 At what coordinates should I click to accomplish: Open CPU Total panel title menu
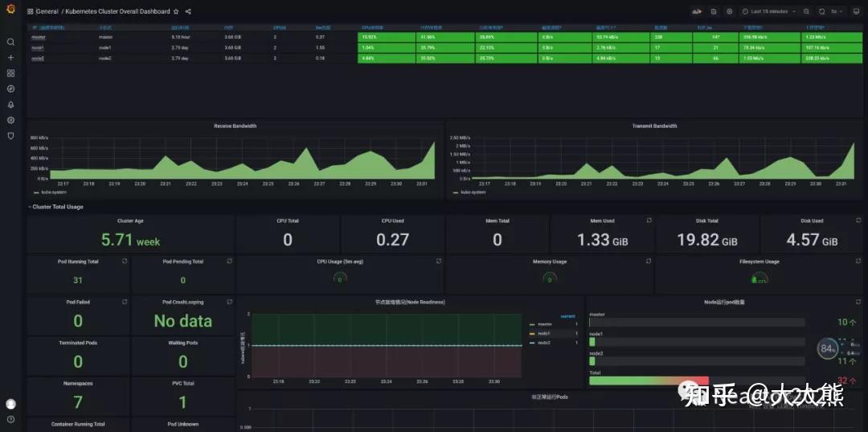point(288,220)
